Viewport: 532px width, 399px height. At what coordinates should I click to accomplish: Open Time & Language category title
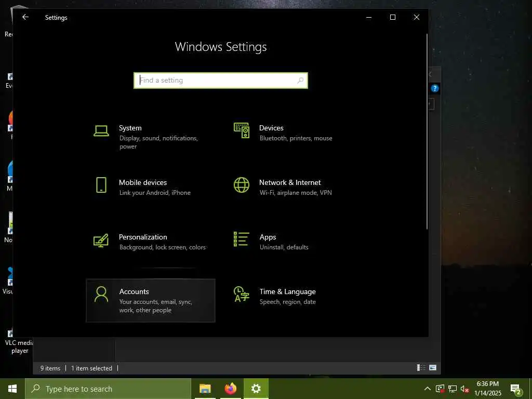tap(287, 292)
